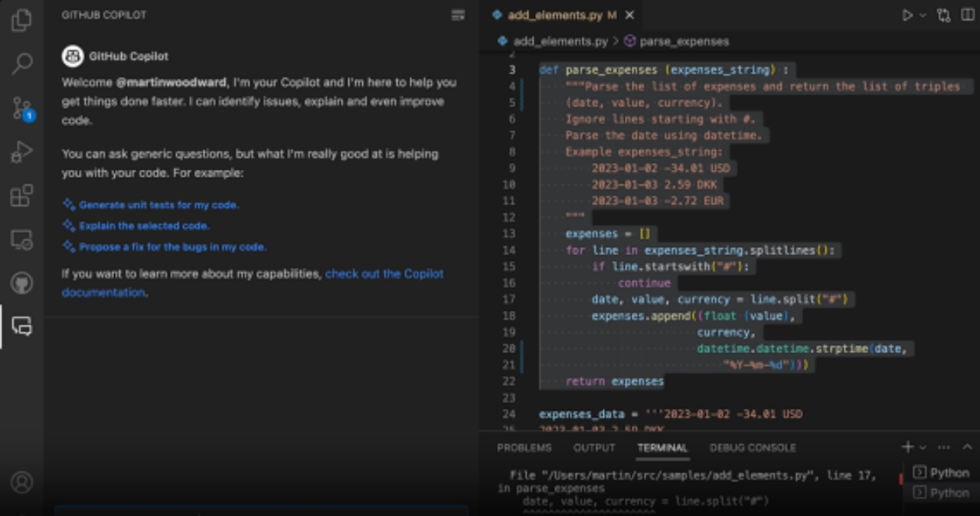Click the expenses = [] code line

tap(608, 234)
